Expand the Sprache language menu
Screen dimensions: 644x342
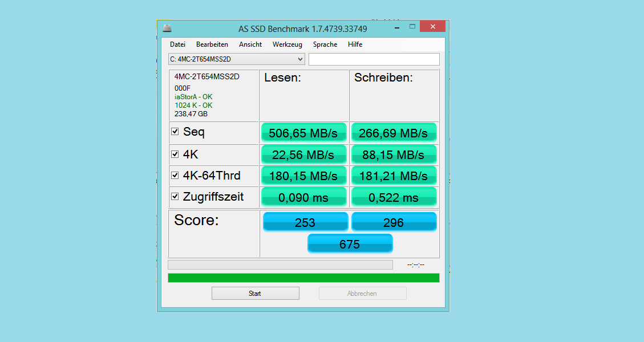click(x=325, y=44)
